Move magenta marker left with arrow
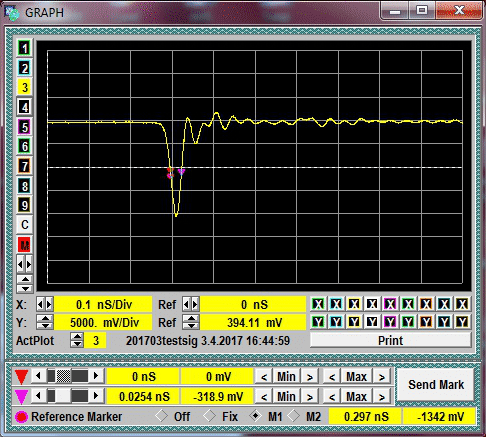The height and width of the screenshot is (437, 486). tap(38, 396)
